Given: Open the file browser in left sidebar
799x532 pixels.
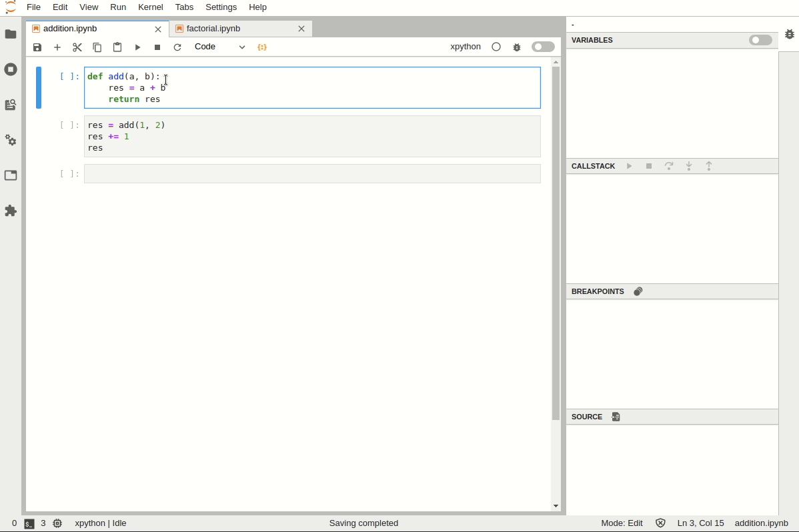Looking at the screenshot, I should pyautogui.click(x=11, y=35).
